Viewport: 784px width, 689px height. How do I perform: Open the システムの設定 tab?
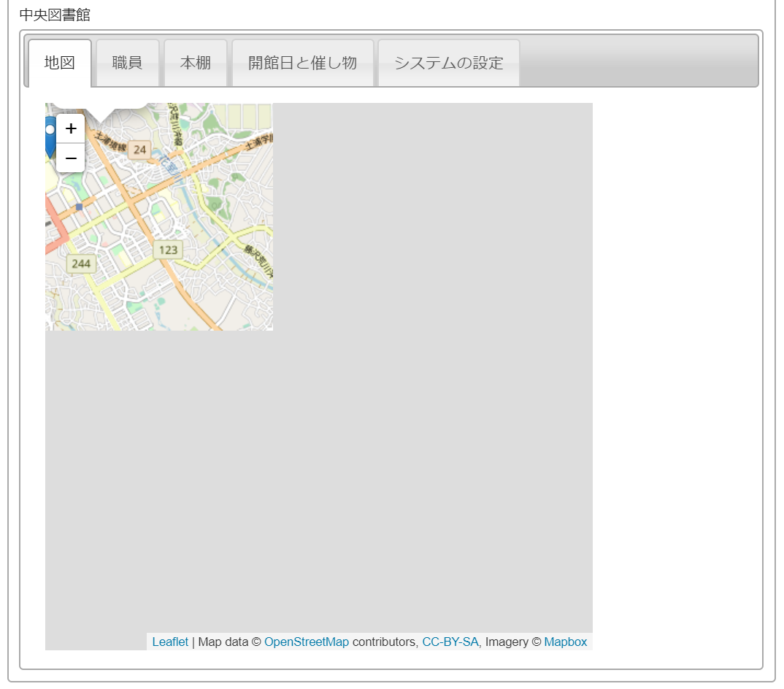(449, 63)
